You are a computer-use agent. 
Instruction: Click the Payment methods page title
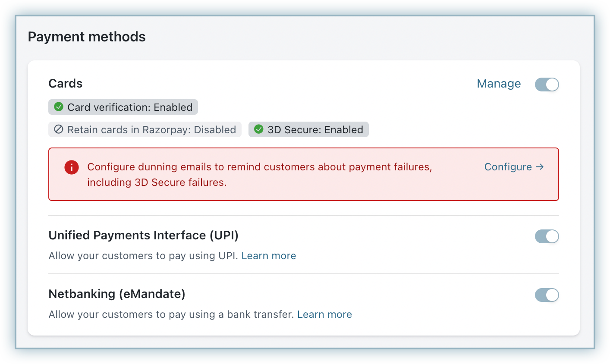87,37
